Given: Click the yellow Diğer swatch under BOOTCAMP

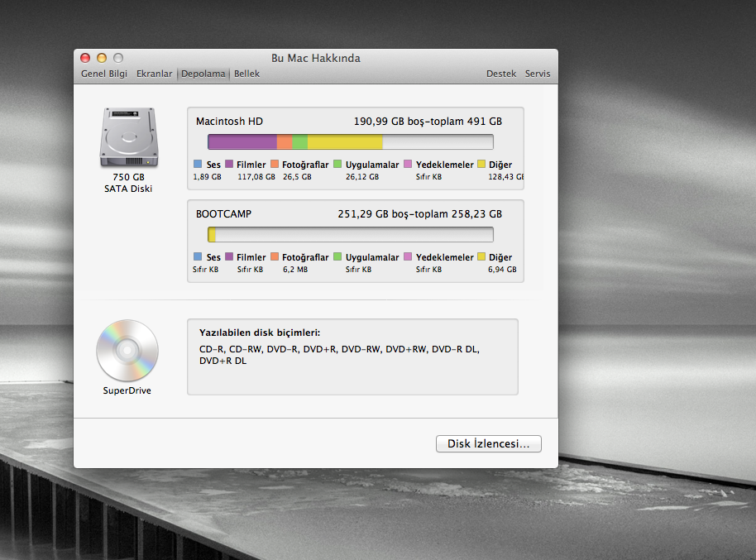Looking at the screenshot, I should coord(481,257).
